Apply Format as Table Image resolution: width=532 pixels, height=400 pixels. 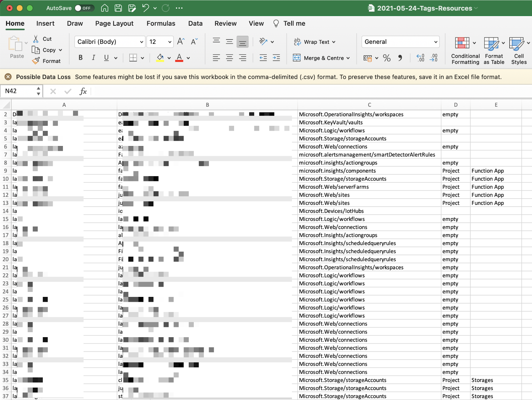493,50
